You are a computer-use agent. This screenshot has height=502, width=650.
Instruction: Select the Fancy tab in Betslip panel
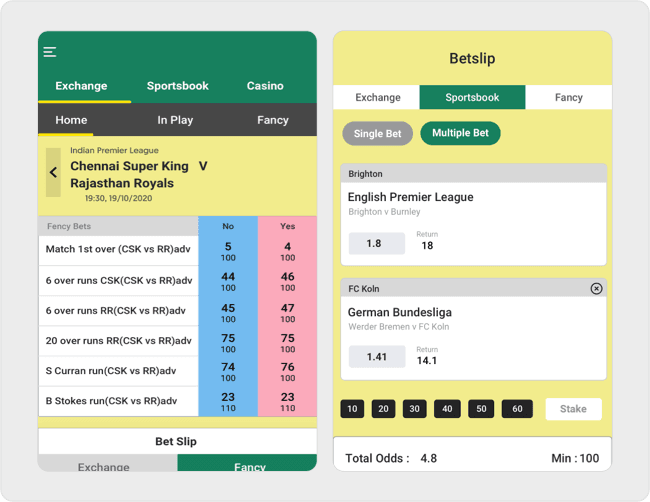click(568, 98)
